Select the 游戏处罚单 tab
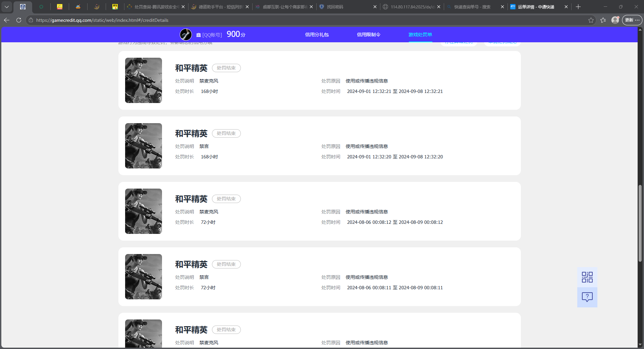The height and width of the screenshot is (349, 644). [420, 35]
